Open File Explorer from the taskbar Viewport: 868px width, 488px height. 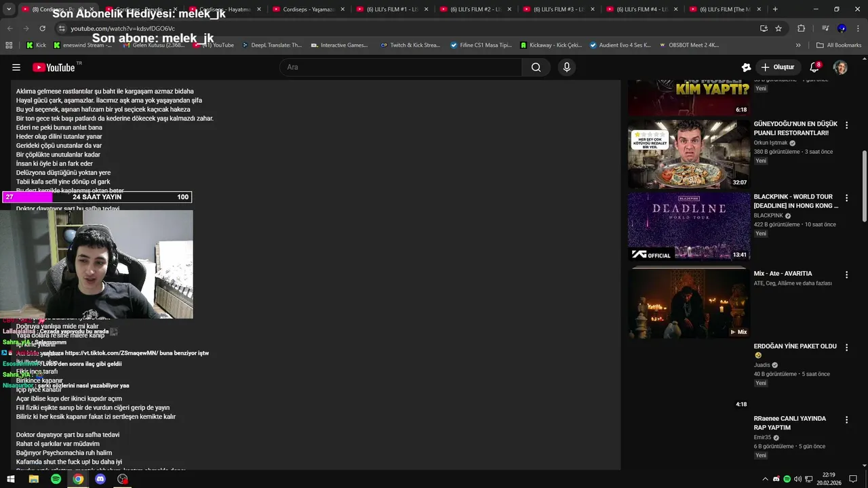[33, 479]
